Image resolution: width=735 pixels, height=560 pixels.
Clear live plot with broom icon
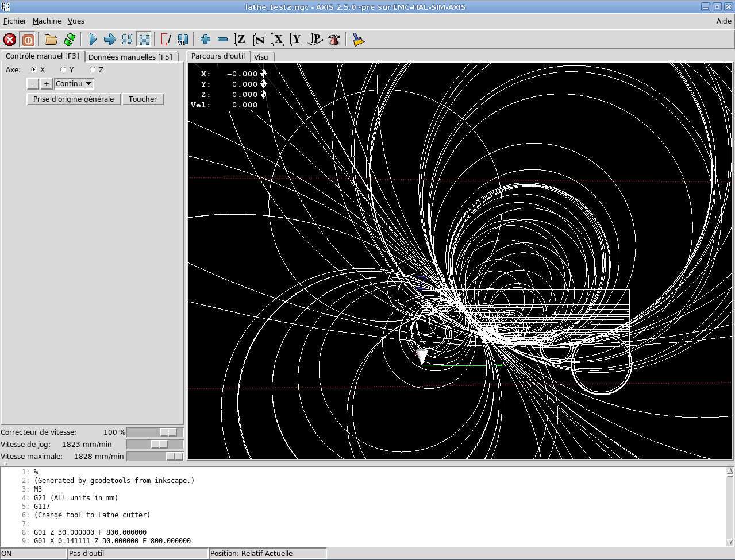[359, 40]
